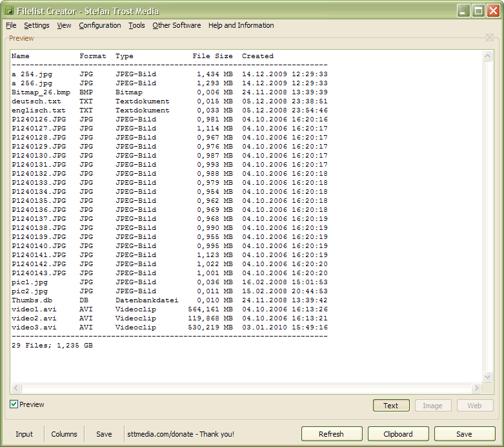
Task: Click the 'File Size' column header text
Action: [x=212, y=56]
